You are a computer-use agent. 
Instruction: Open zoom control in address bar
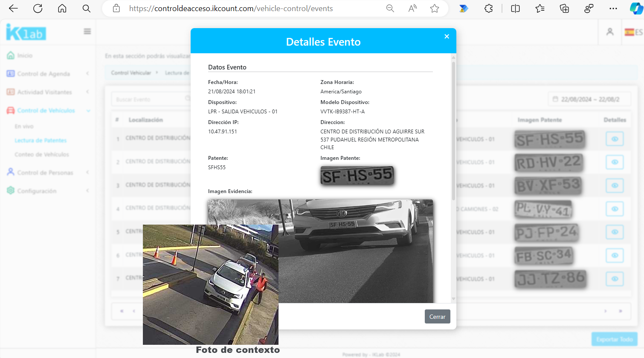tap(390, 9)
